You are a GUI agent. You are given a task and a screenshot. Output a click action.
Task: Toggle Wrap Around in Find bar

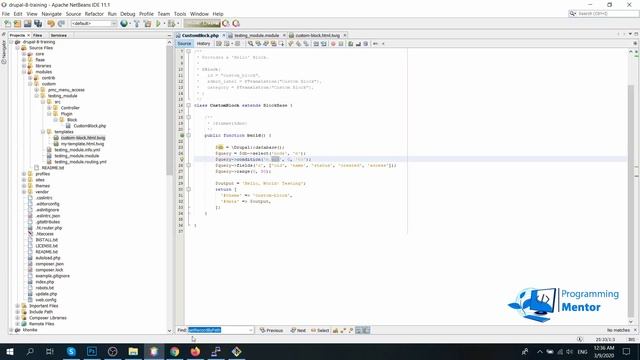[366, 330]
